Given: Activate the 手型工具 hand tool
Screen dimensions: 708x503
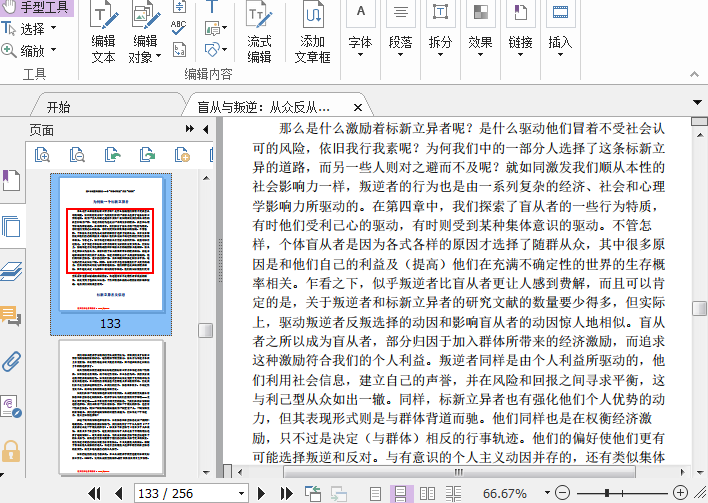Looking at the screenshot, I should click(36, 8).
